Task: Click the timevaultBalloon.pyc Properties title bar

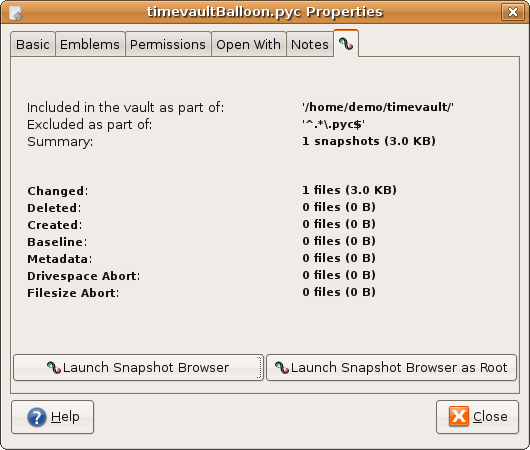Action: pyautogui.click(x=265, y=12)
